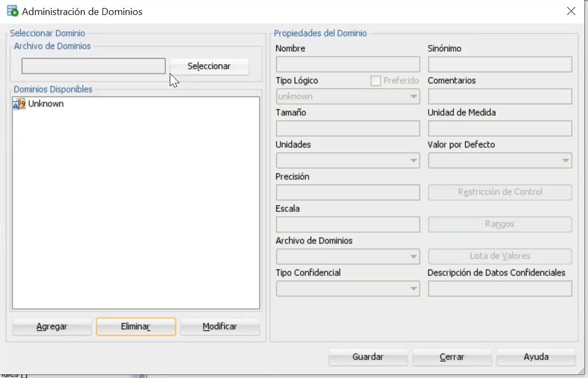Click the Tamaño input field
588x378 pixels.
pos(347,128)
